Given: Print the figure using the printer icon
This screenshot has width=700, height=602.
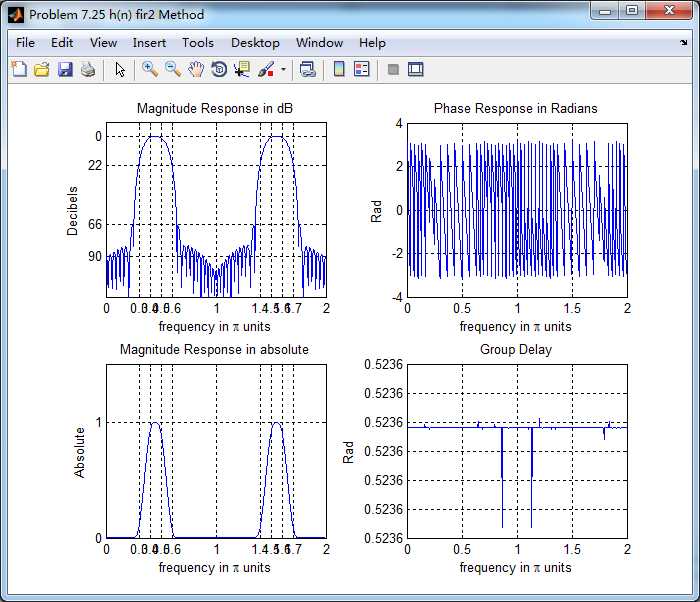Looking at the screenshot, I should click(x=88, y=69).
